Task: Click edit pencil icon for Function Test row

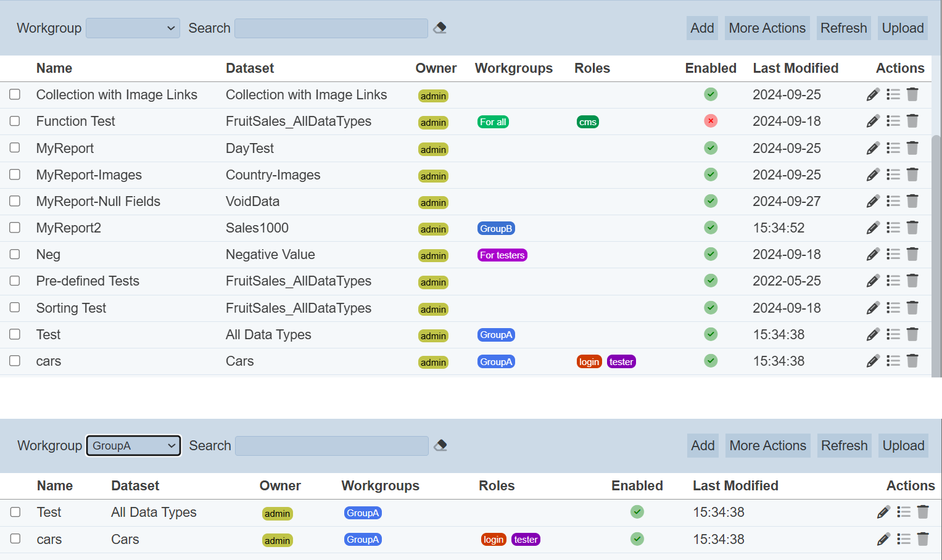Action: (873, 121)
